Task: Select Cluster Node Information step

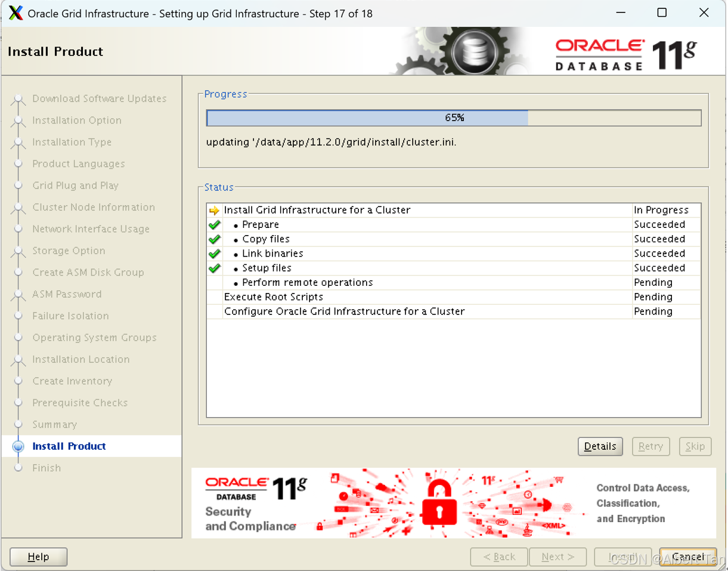Action: coord(94,207)
